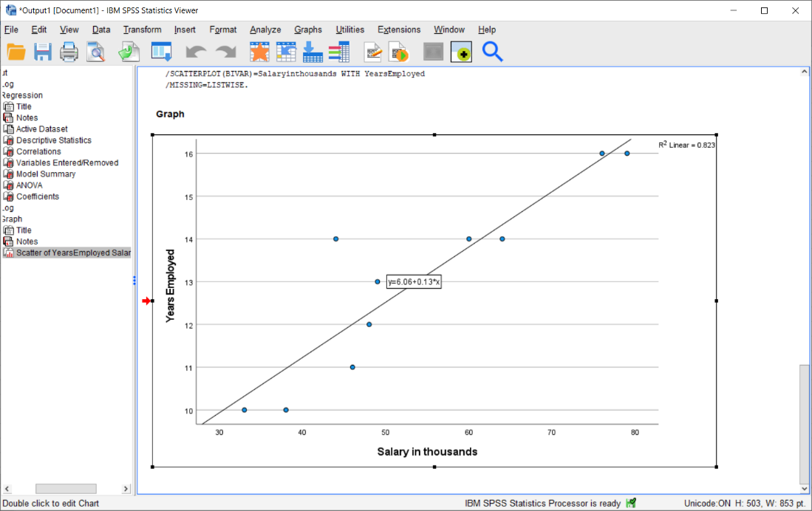Click the grayed Designate Window icon
Image resolution: width=812 pixels, height=511 pixels.
(x=434, y=52)
